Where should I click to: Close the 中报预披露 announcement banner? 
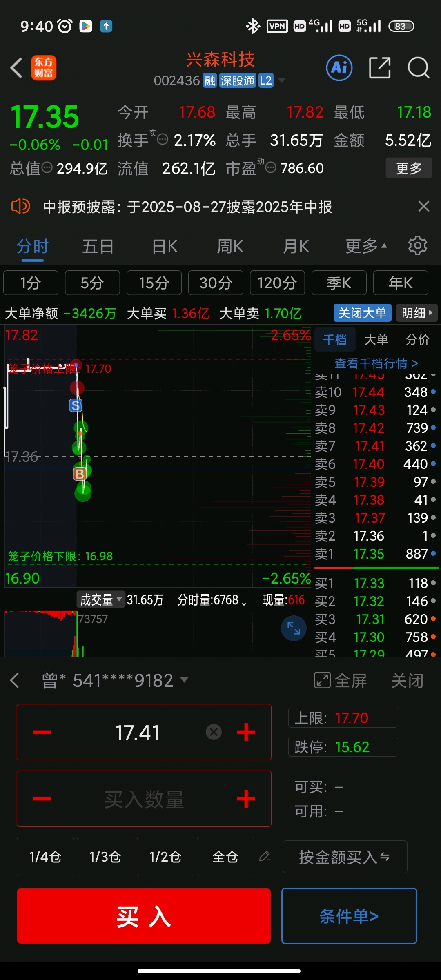click(424, 206)
